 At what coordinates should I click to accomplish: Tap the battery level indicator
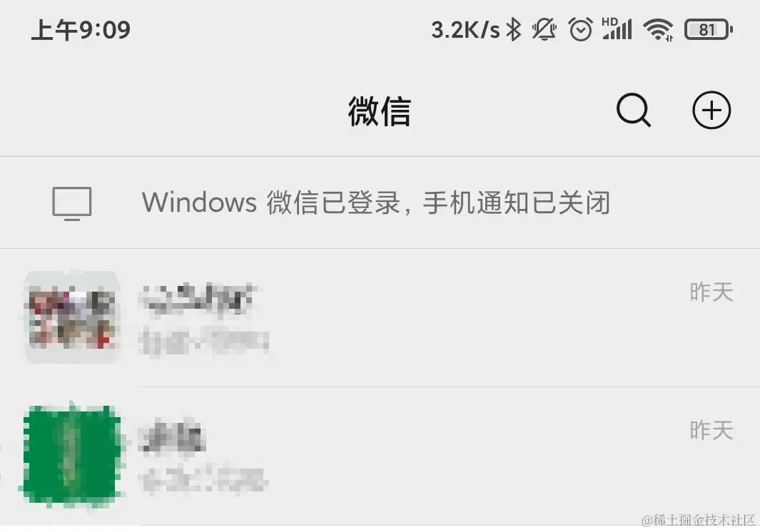708,29
